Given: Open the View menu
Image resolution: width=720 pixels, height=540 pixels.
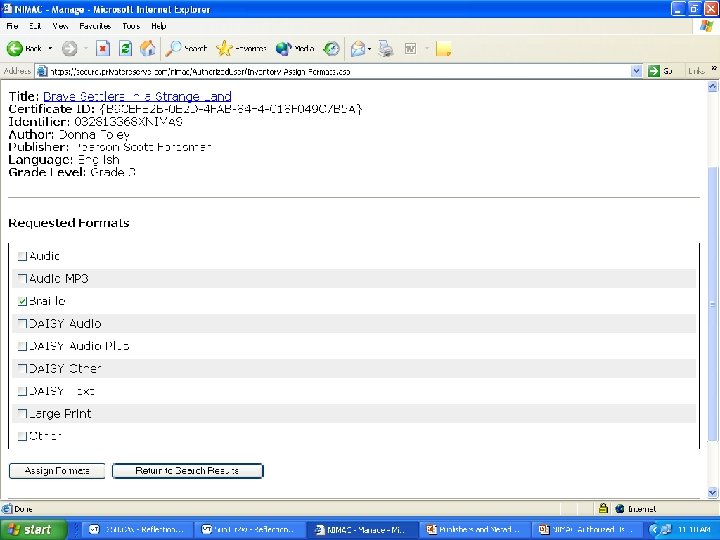Looking at the screenshot, I should click(60, 26).
